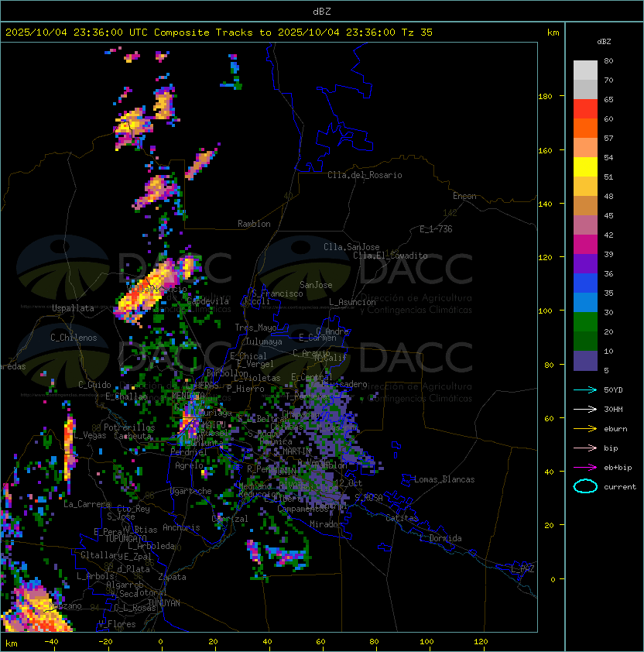Click the TUNUYAN town label
The width and height of the screenshot is (644, 652).
pyautogui.click(x=164, y=603)
